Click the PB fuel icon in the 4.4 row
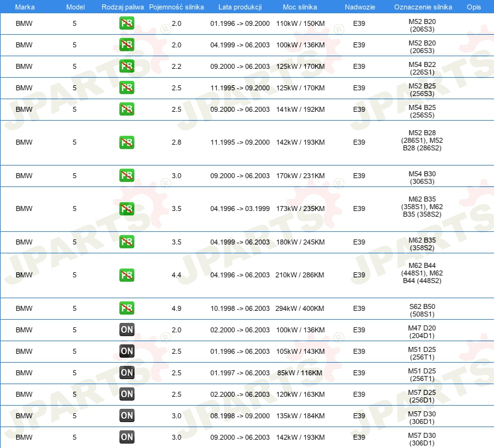 point(126,275)
